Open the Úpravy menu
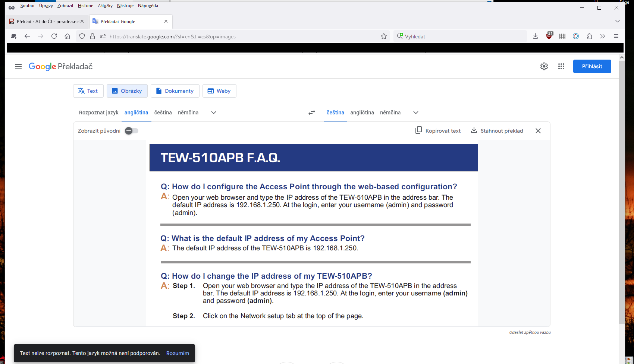Screen dimensions: 634x364 tap(46, 6)
